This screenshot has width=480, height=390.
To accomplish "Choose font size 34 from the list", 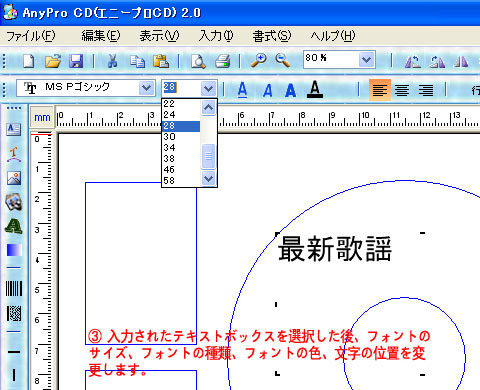I will (181, 148).
